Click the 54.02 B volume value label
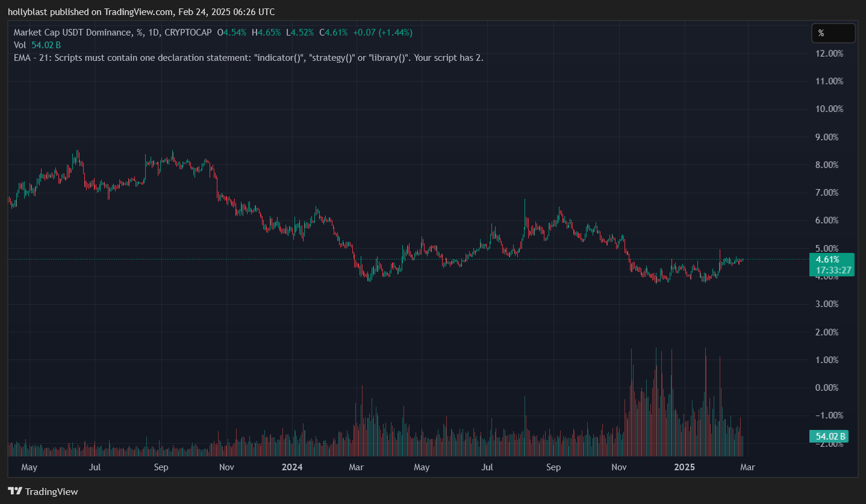Viewport: 866px width, 504px height. (830, 436)
